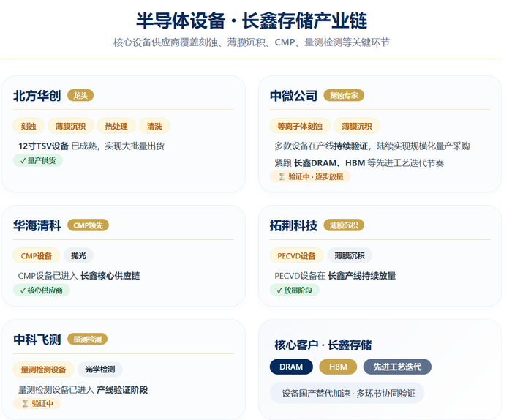
Task: Click 设备国产替代加速·多环节协同验证 banner
Action: [347, 393]
